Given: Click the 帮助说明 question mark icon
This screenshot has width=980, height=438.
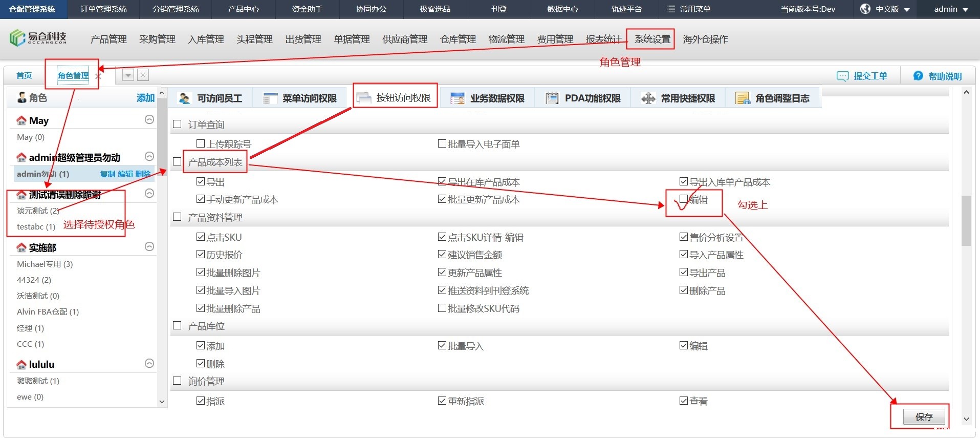Looking at the screenshot, I should click(x=918, y=76).
